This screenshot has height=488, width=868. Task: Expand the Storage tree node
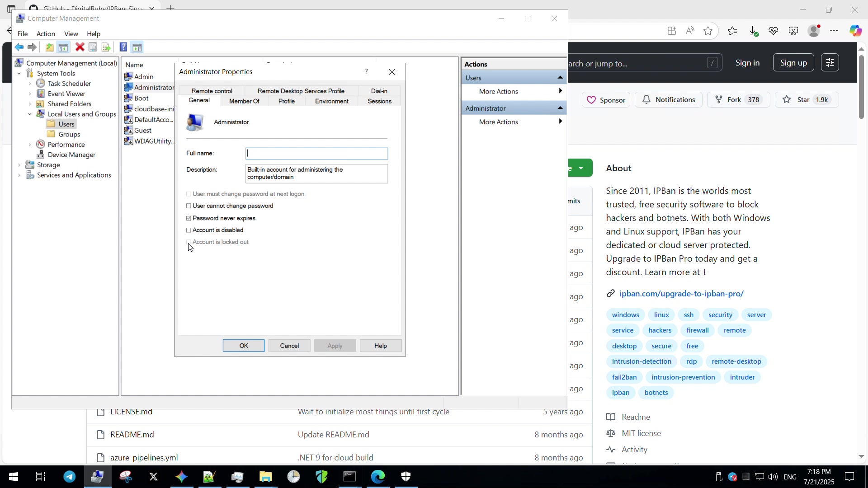19,165
